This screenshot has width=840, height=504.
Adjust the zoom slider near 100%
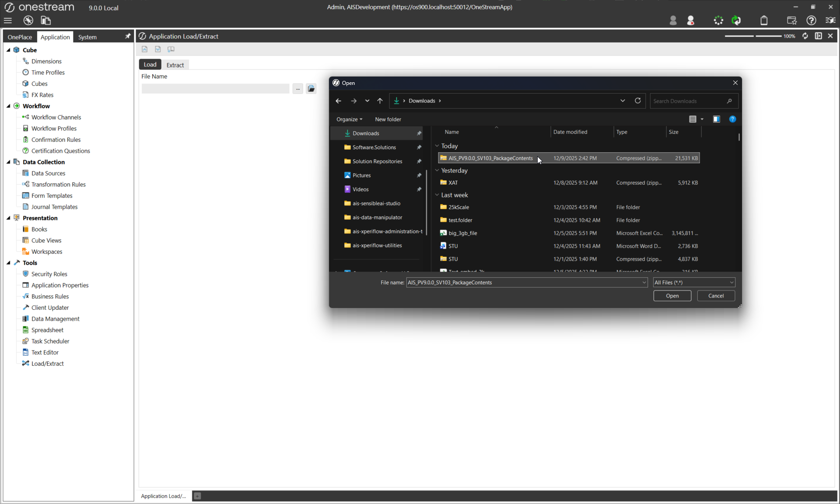(754, 36)
